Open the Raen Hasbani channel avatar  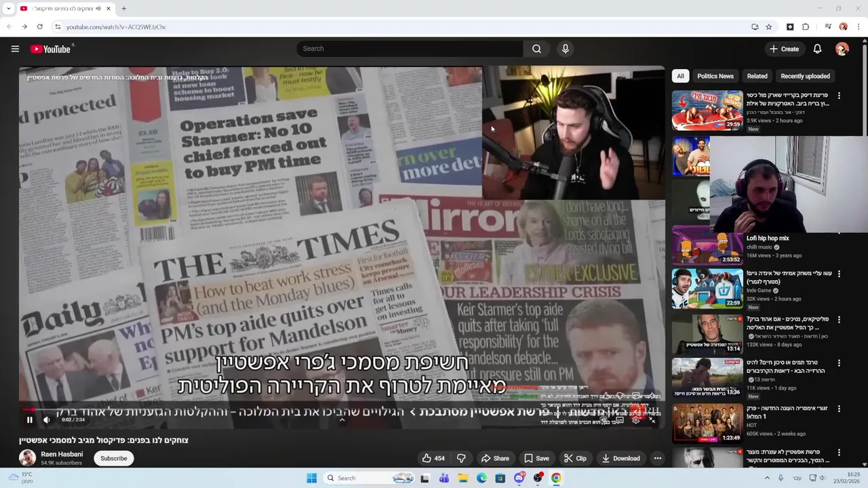[27, 458]
